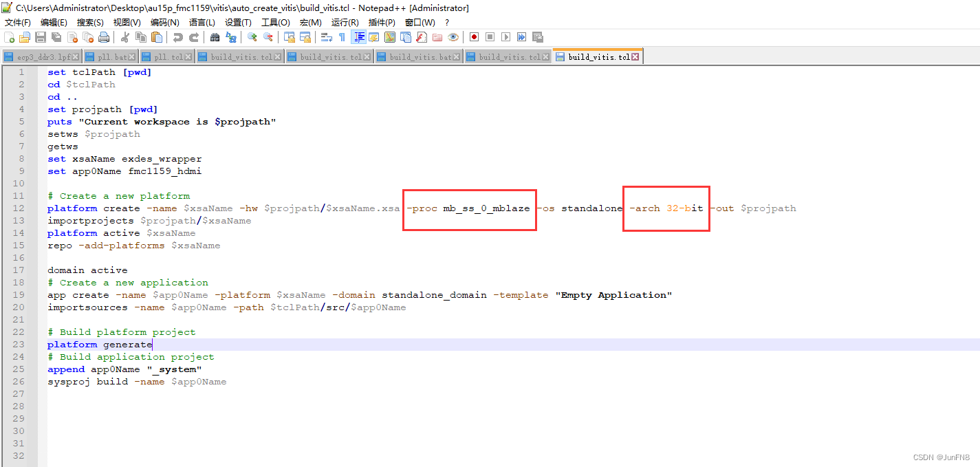Click the 'repo -add-platforms $xsaName' line
The height and width of the screenshot is (467, 980).
point(133,246)
